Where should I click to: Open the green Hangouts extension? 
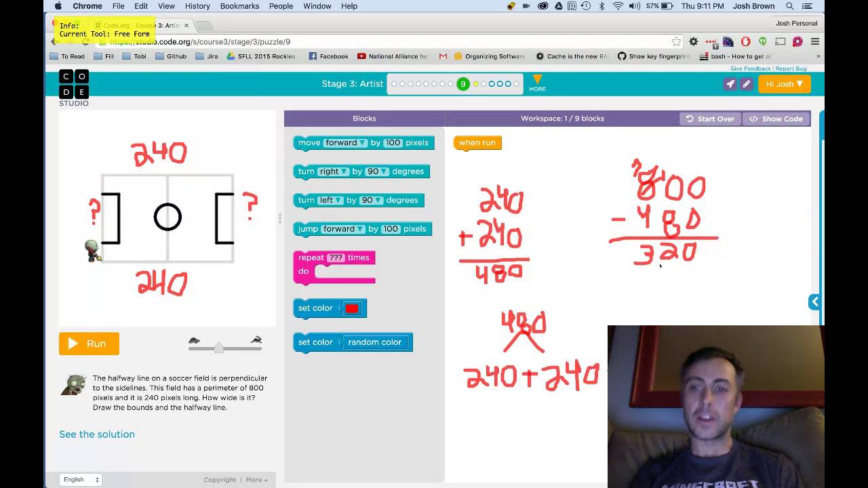(763, 41)
